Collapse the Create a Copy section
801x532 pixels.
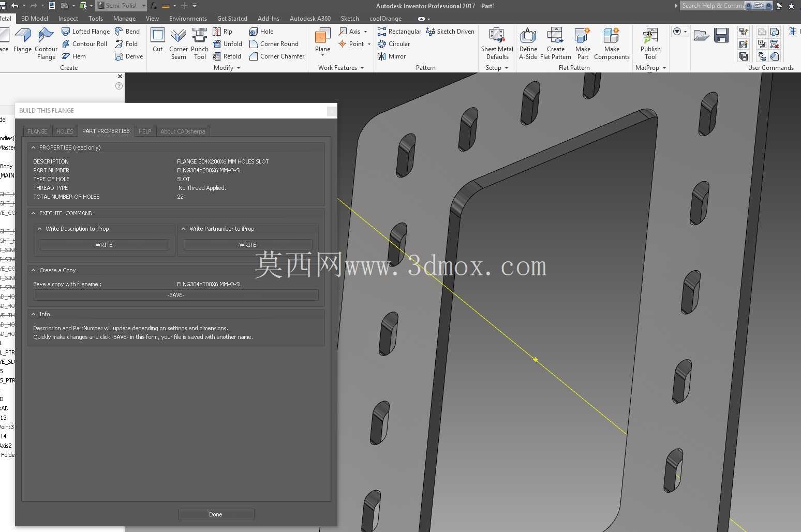[34, 270]
